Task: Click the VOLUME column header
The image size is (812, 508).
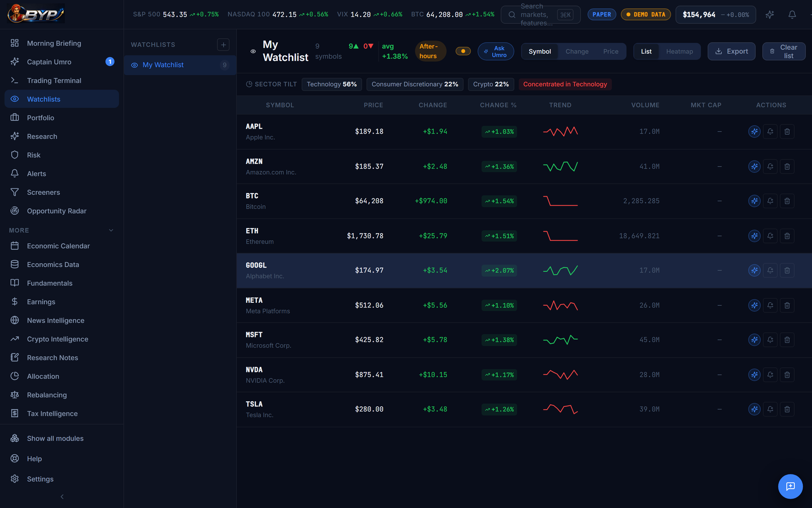Action: (x=645, y=105)
